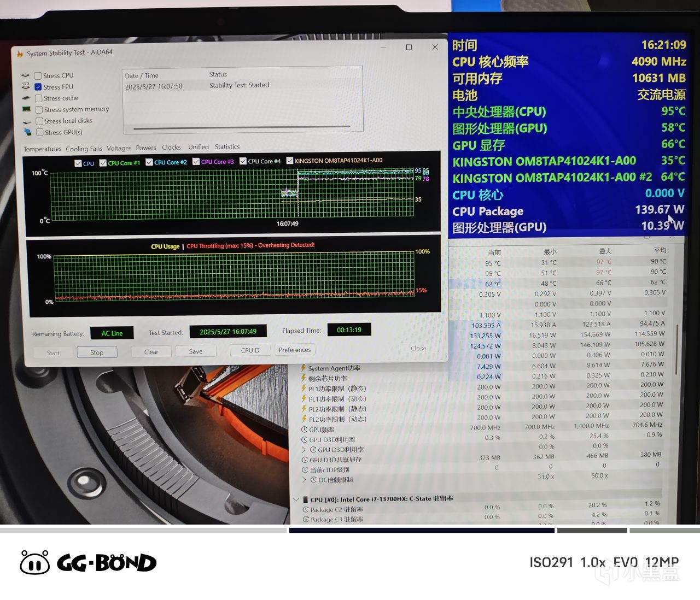This screenshot has width=700, height=600.
Task: Click the 'AC Line' battery status field
Action: pos(112,333)
